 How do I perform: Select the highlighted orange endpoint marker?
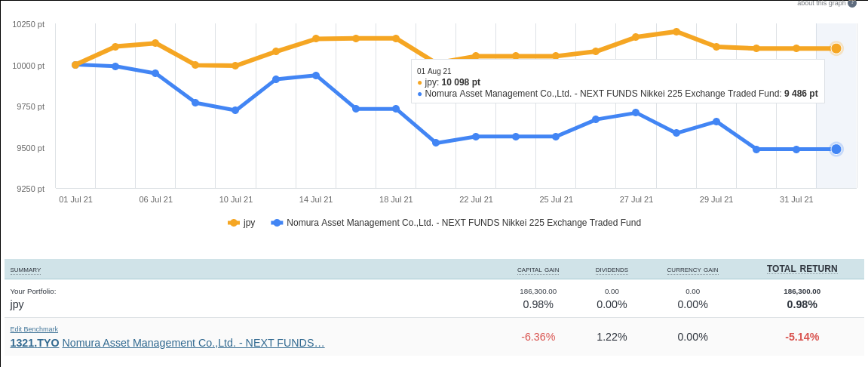click(x=836, y=48)
